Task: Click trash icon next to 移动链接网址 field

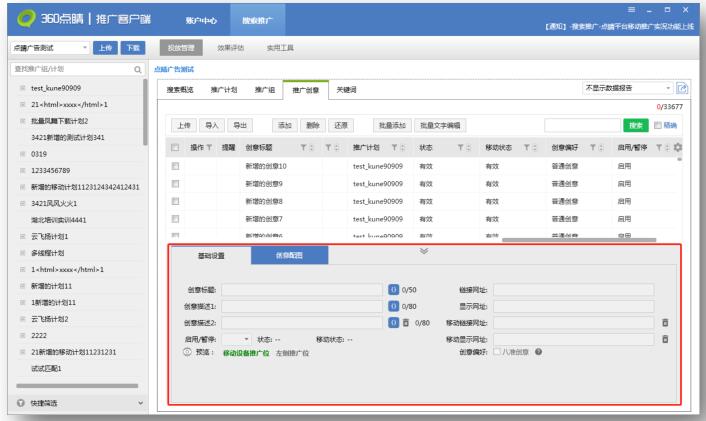Action: pos(665,323)
